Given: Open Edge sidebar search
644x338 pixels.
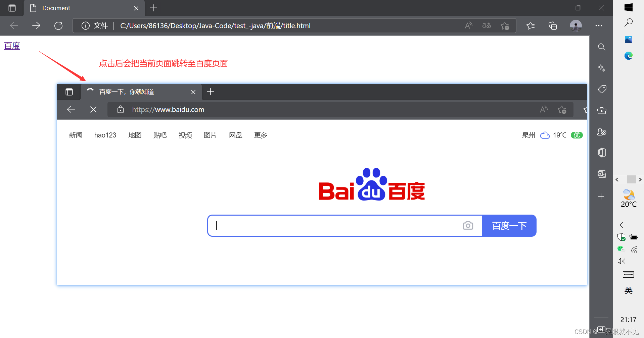Looking at the screenshot, I should 601,47.
